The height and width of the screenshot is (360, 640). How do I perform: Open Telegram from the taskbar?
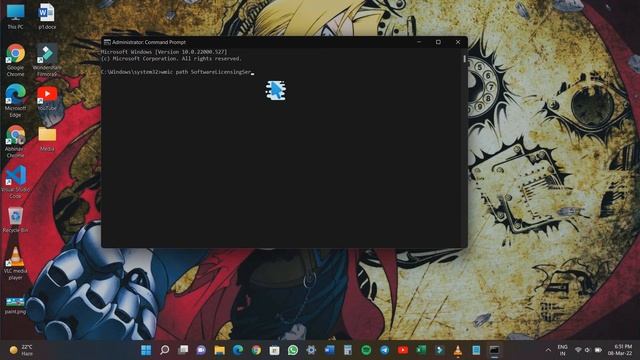(x=384, y=350)
